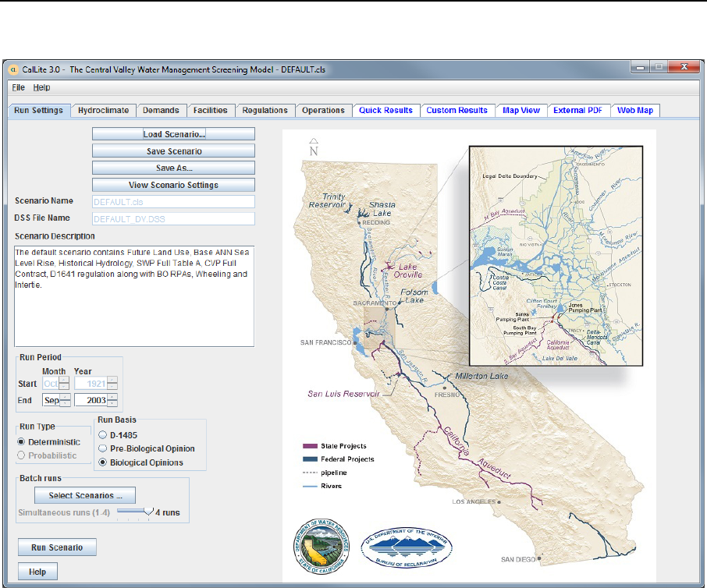Show the Custom Results tab

click(x=457, y=111)
